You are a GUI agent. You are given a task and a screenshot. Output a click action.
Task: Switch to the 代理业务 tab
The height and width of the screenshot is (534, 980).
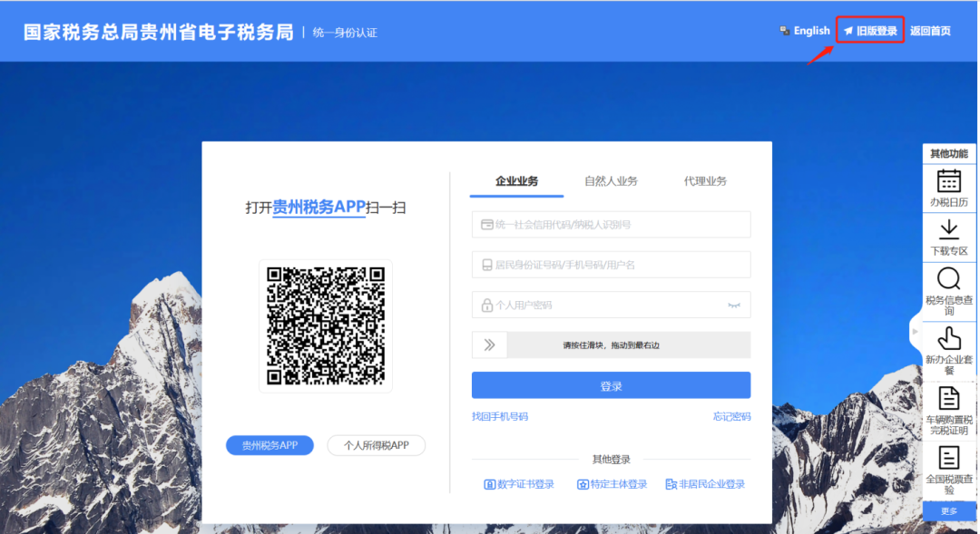coord(705,181)
